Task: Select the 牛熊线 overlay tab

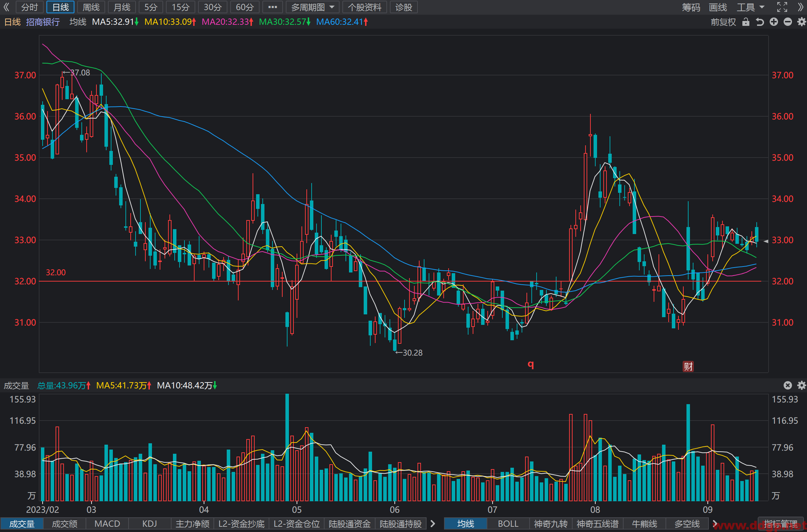Action: [645, 524]
